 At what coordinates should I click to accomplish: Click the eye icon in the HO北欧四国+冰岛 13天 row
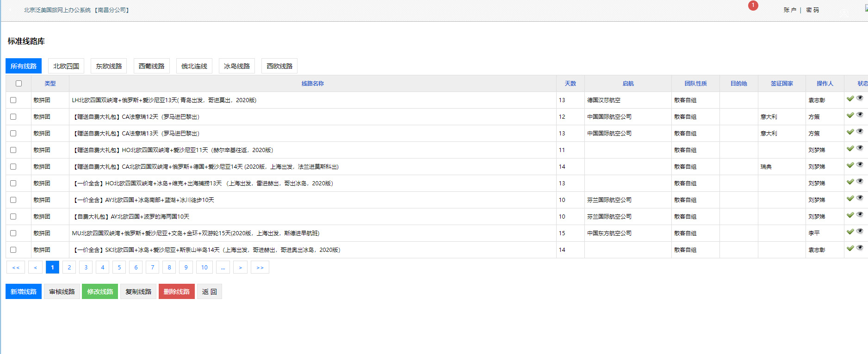click(860, 181)
